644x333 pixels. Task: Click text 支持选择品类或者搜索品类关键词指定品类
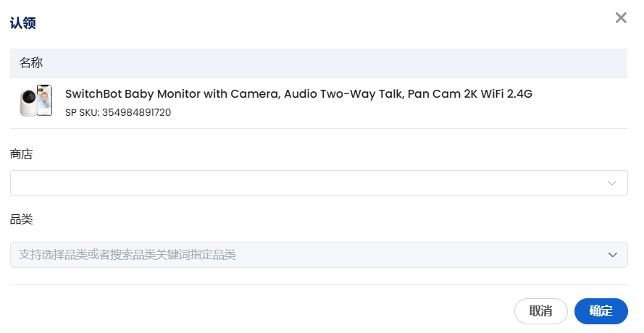pyautogui.click(x=127, y=255)
